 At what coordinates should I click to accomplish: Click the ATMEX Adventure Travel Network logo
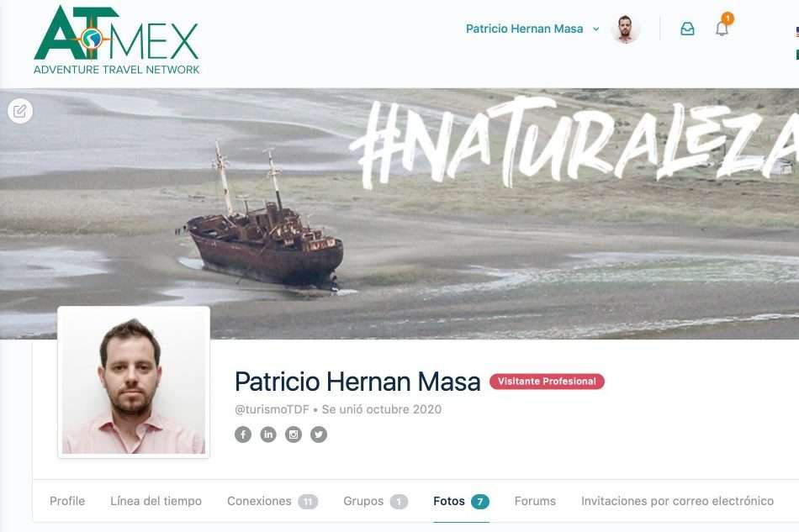tap(116, 40)
